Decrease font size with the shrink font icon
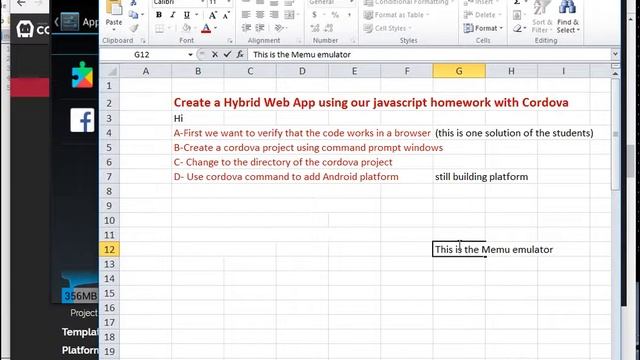The height and width of the screenshot is (360, 640). (x=226, y=15)
